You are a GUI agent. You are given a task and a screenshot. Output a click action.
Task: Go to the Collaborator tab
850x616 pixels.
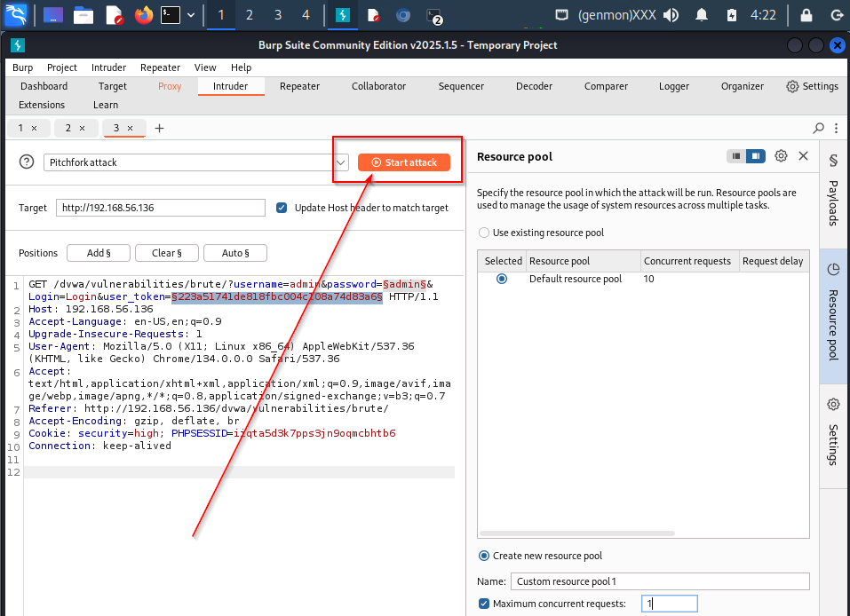coord(378,86)
